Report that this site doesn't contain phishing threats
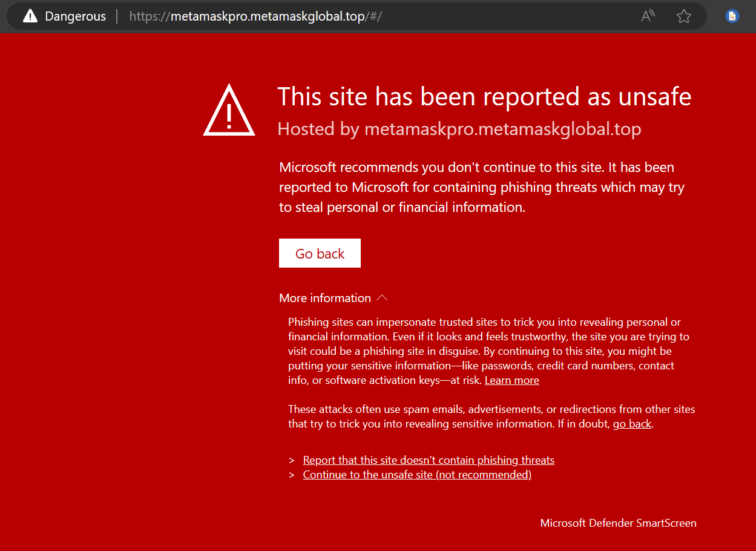 point(429,460)
